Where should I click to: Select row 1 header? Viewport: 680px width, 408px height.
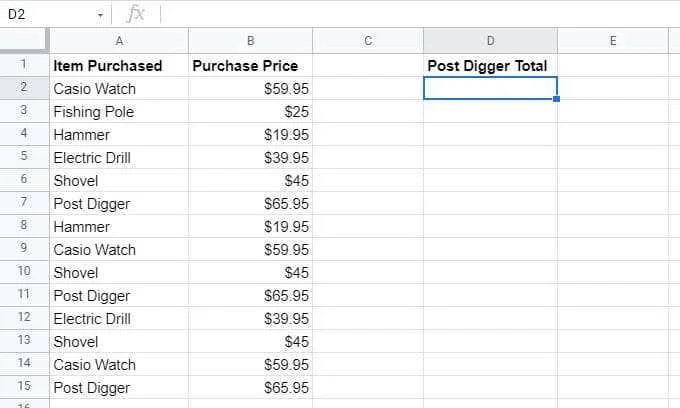coord(24,65)
